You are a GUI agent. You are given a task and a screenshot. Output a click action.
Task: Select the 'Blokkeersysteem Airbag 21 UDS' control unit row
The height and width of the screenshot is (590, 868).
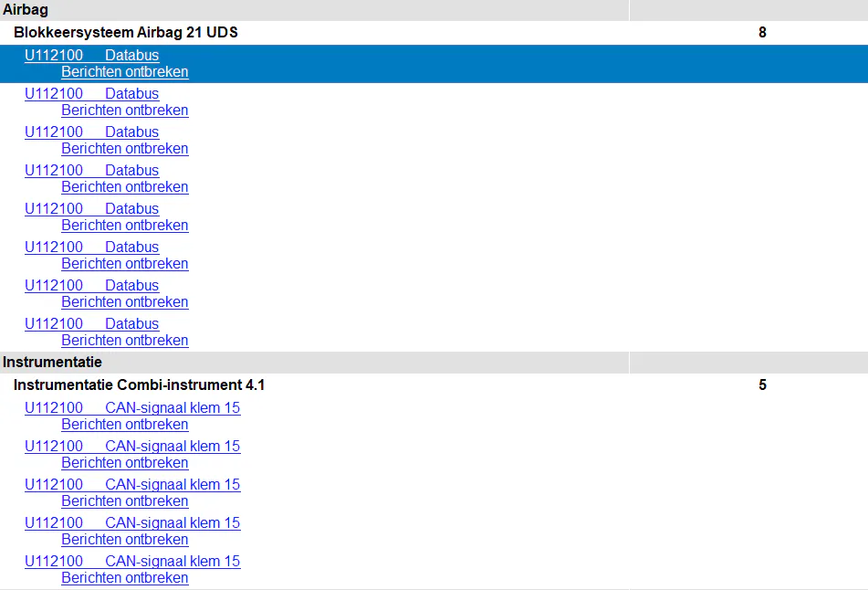click(x=126, y=33)
